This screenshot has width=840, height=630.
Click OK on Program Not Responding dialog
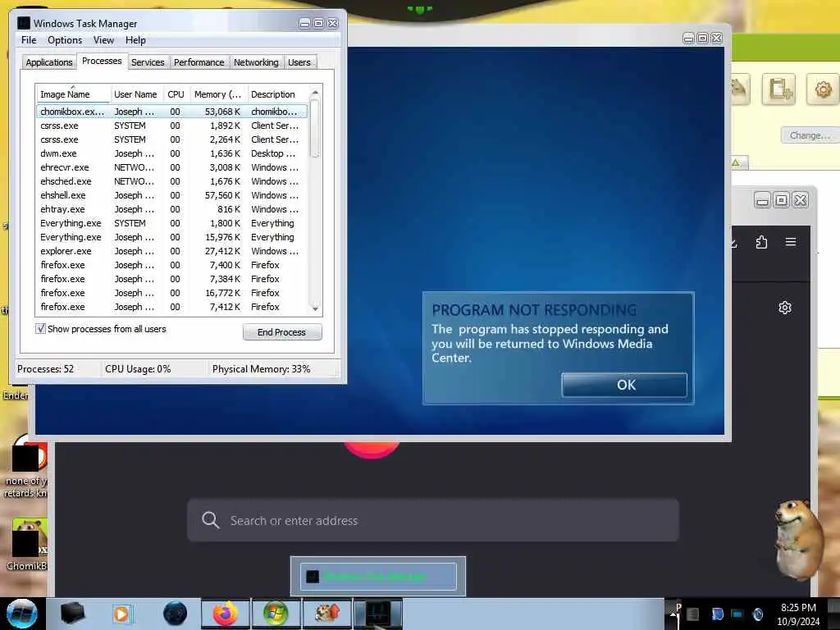[624, 385]
